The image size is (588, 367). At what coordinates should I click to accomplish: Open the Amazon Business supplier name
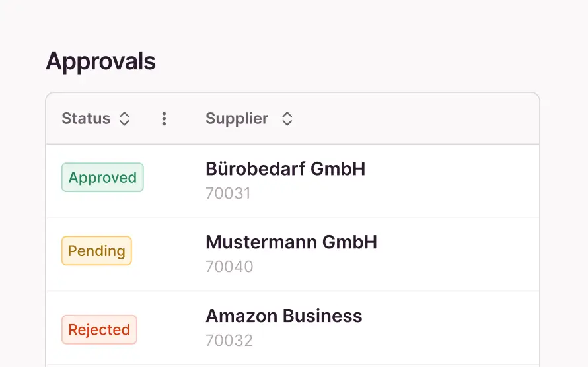click(284, 316)
